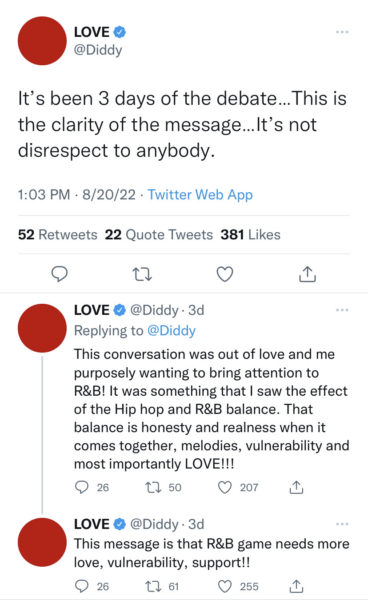This screenshot has width=368, height=600.
Task: Open the @Diddy mention in Replying to
Action: [171, 330]
